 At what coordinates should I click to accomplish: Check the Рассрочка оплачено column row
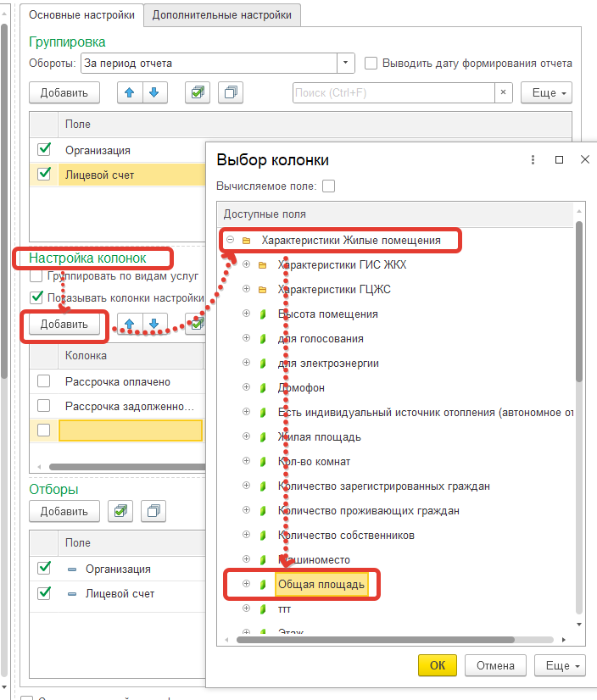click(x=44, y=382)
